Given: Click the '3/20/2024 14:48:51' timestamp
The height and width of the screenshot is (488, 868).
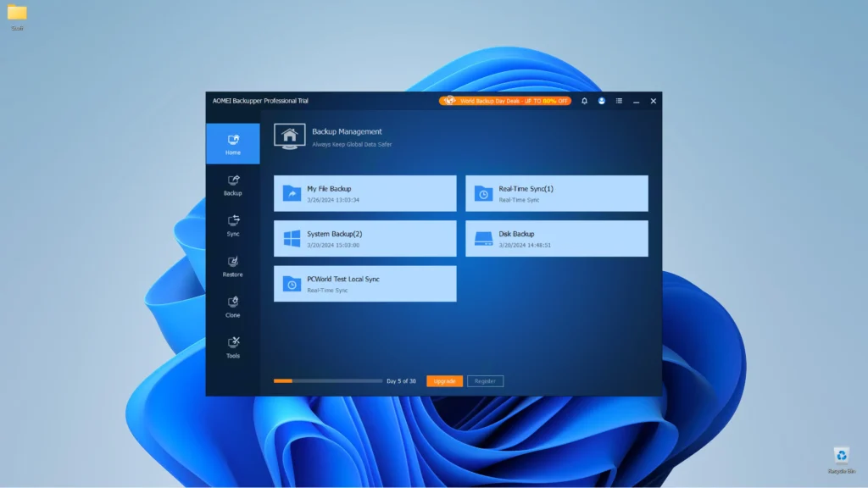Looking at the screenshot, I should [525, 245].
